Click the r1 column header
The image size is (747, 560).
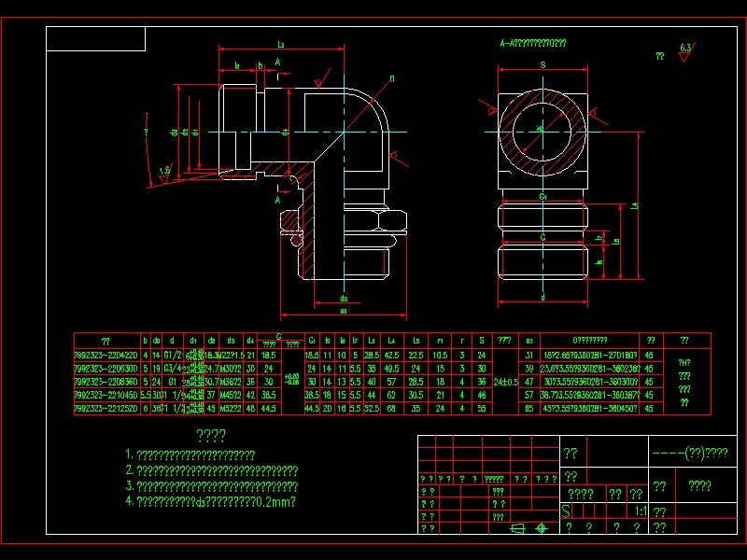coord(440,341)
